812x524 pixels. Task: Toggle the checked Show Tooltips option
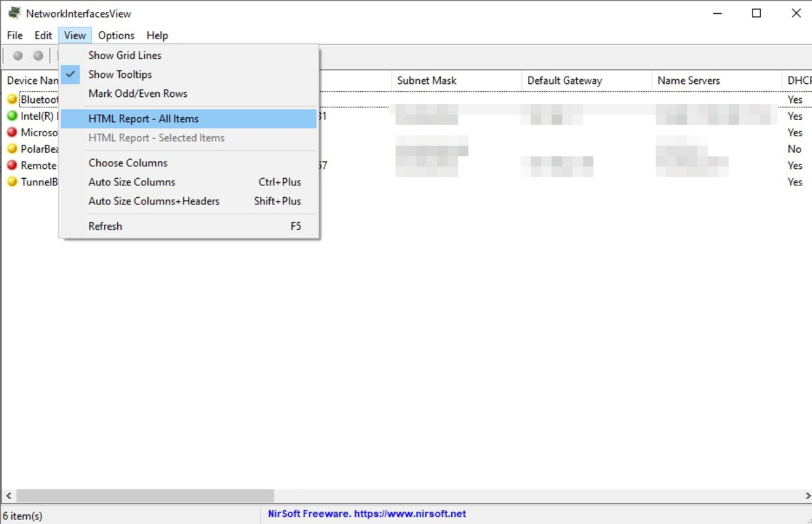tap(189, 75)
